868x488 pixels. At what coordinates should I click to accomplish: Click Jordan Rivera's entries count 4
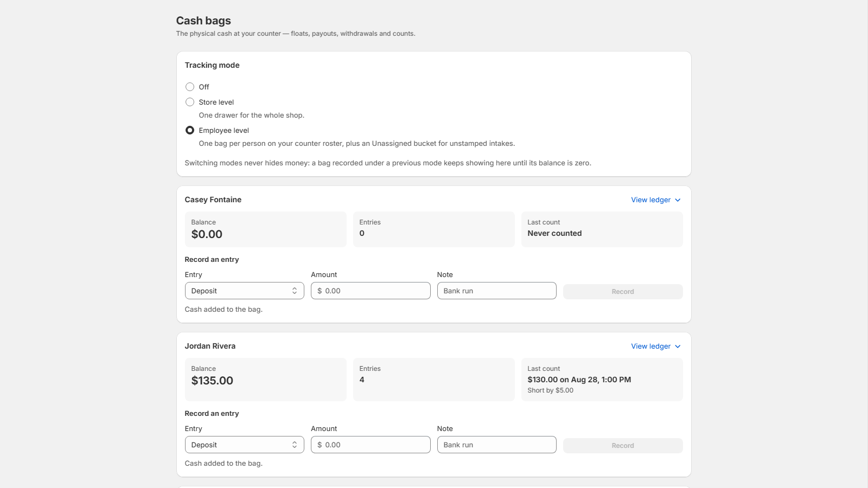pos(362,380)
